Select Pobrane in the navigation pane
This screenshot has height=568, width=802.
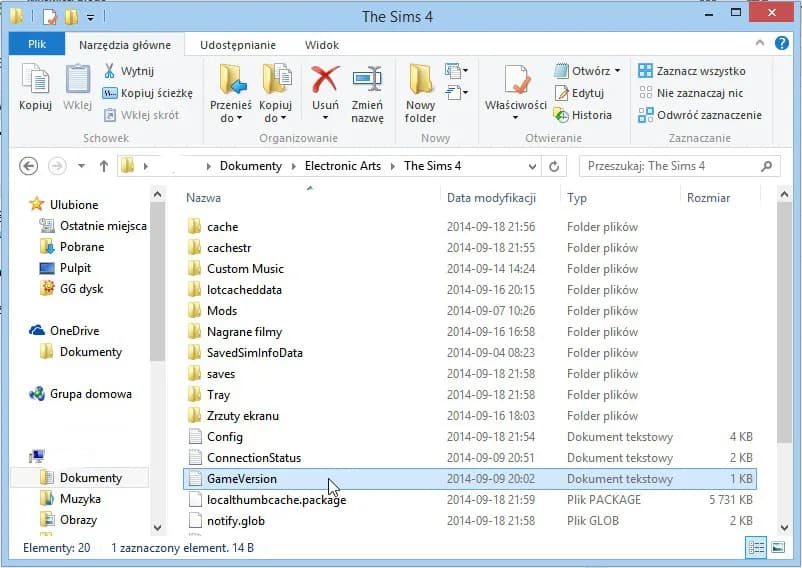81,247
